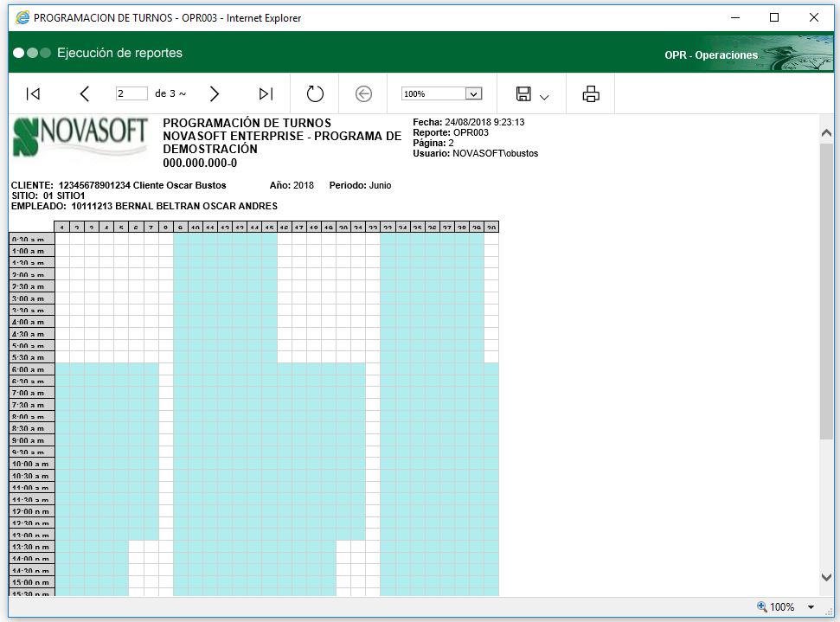Open the 100% zoom combo box
This screenshot has height=622, width=840.
(x=442, y=93)
